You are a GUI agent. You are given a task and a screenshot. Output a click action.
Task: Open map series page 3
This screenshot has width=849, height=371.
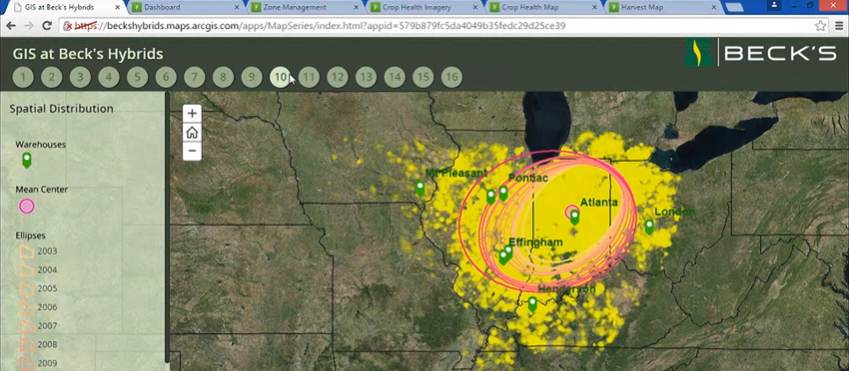[80, 77]
